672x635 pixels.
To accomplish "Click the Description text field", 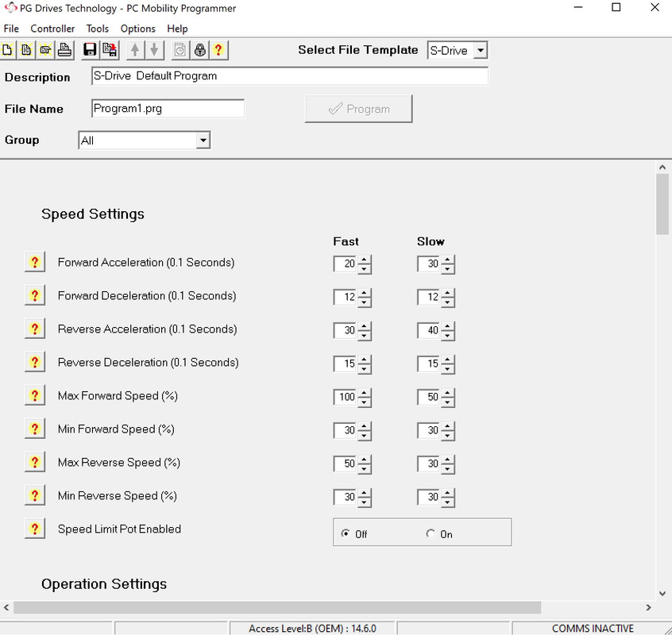I will (290, 76).
